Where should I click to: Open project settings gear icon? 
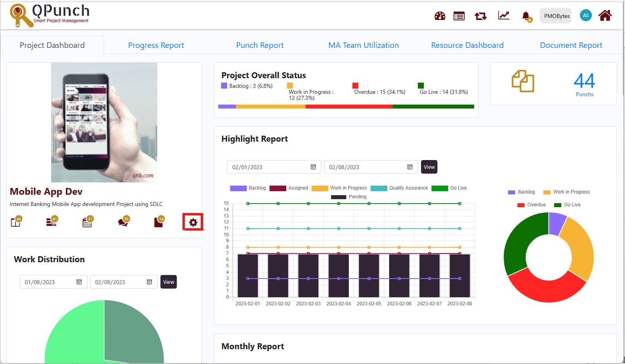point(193,222)
